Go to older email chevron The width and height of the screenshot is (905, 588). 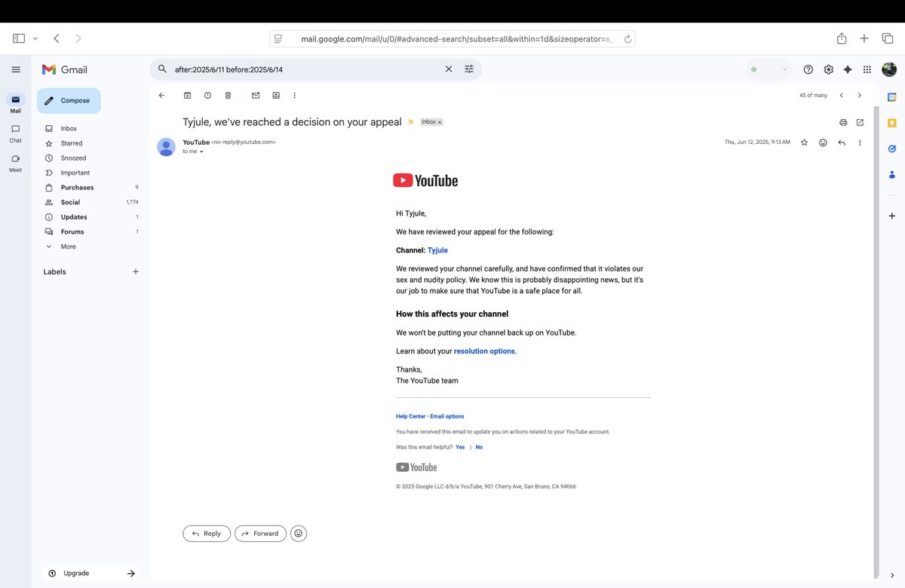point(860,96)
